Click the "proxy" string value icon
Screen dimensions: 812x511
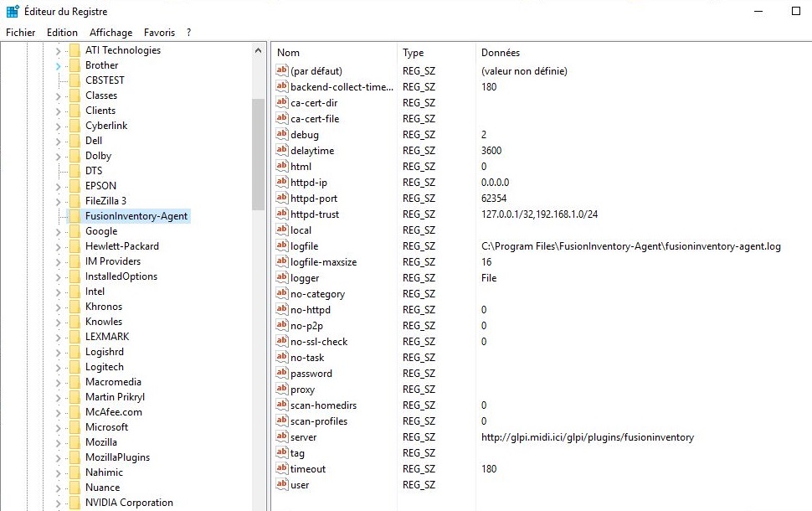pos(281,390)
